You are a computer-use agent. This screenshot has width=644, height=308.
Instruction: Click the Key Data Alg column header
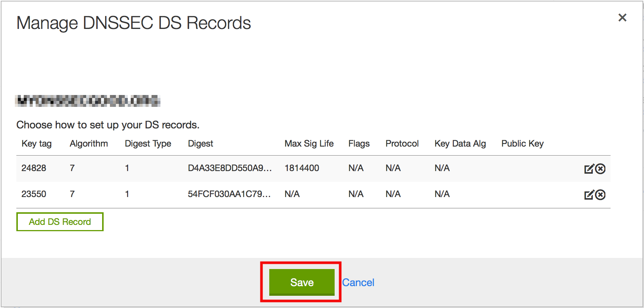tap(460, 144)
